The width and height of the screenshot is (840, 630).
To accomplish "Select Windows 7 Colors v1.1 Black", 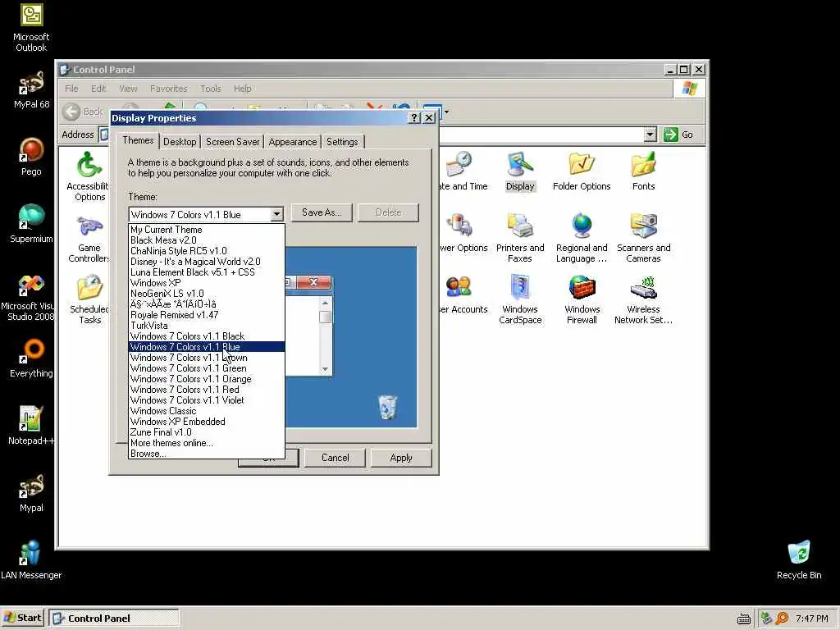I will (x=207, y=336).
